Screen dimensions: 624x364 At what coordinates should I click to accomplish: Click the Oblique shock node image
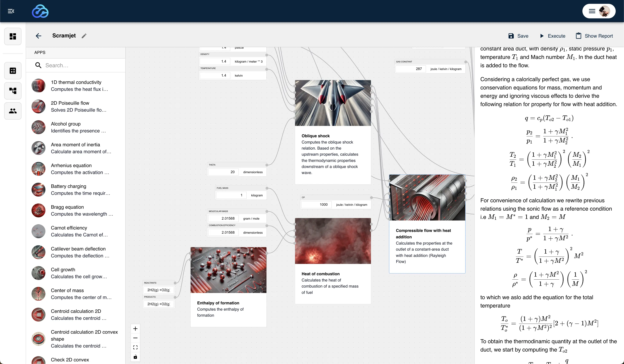coord(333,103)
